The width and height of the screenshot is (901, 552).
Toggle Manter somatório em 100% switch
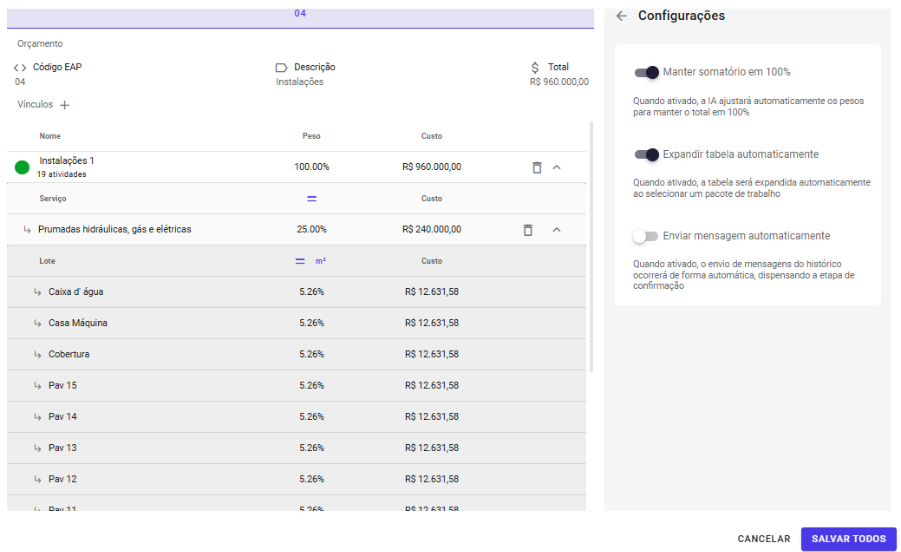[646, 72]
